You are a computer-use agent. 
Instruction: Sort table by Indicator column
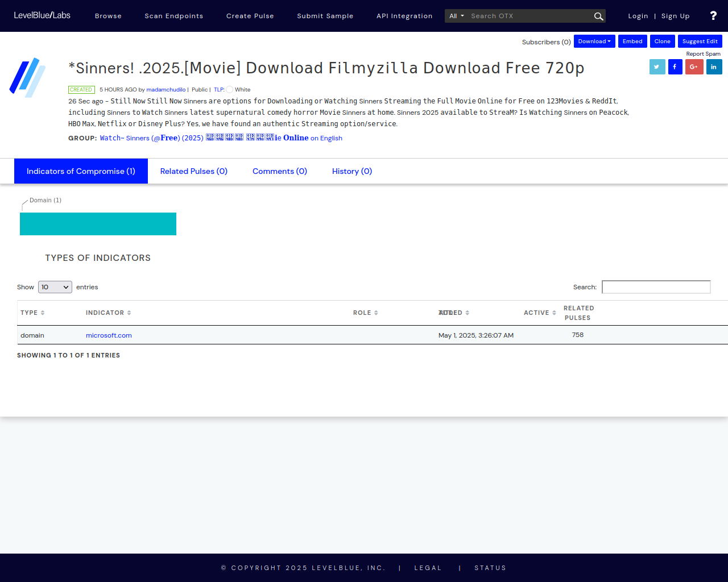pyautogui.click(x=108, y=313)
